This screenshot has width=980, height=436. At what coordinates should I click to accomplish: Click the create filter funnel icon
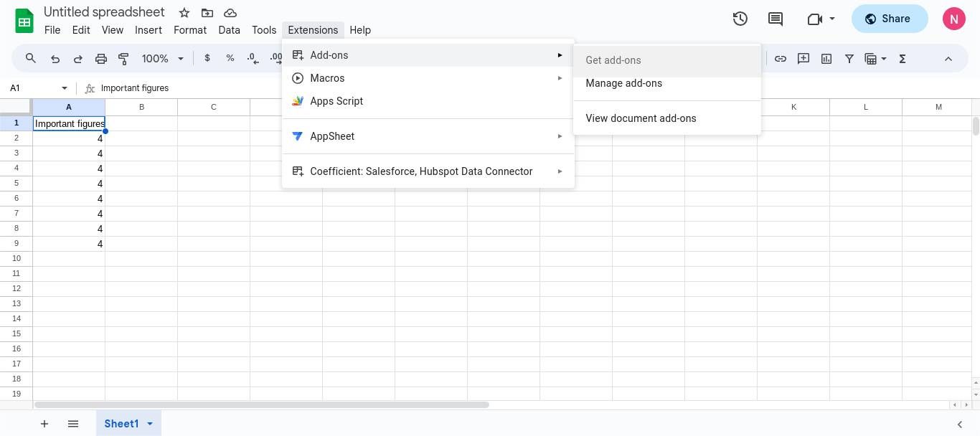point(849,59)
